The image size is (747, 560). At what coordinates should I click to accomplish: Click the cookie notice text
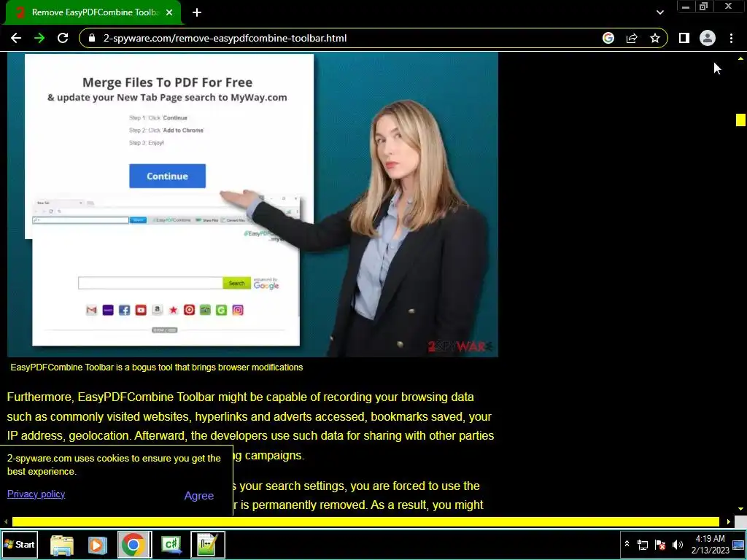[x=114, y=464]
